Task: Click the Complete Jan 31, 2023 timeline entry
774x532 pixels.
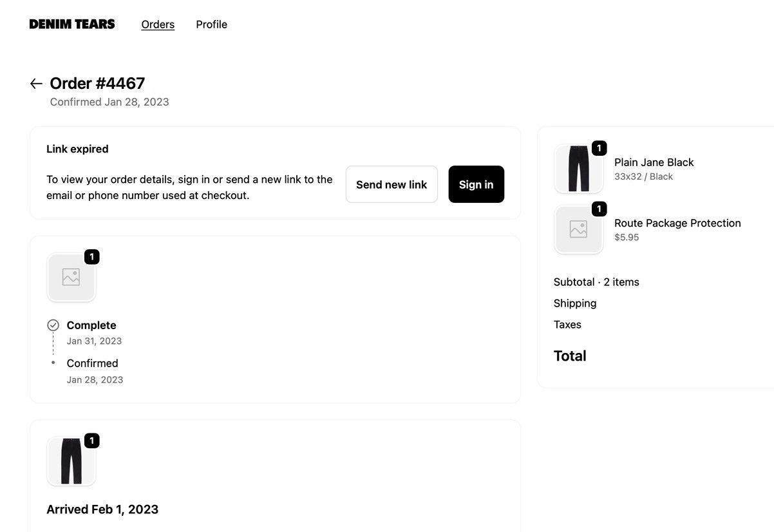Action: 94,332
